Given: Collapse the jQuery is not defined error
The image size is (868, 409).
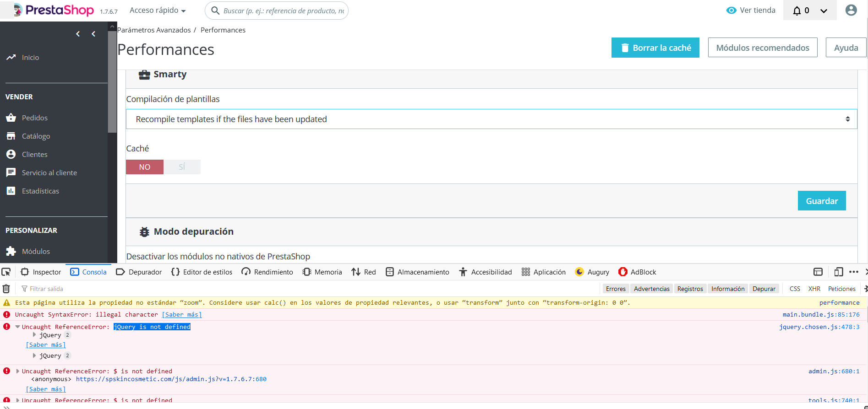Looking at the screenshot, I should 18,327.
